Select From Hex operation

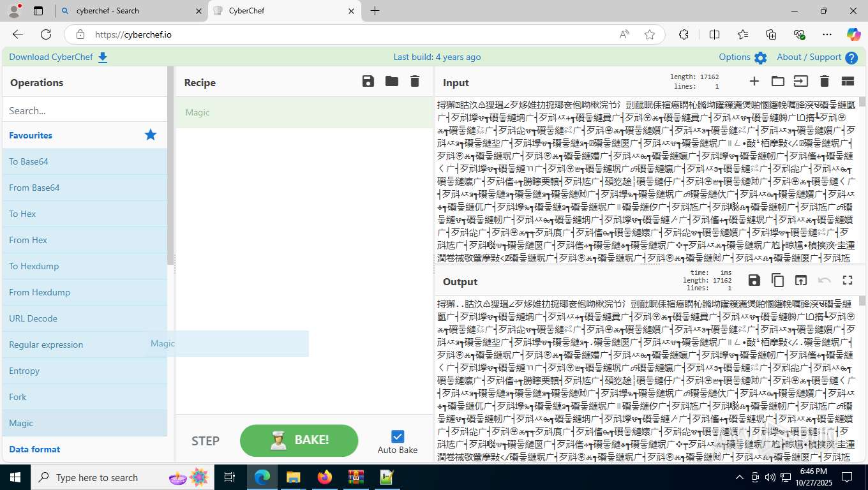coord(85,240)
